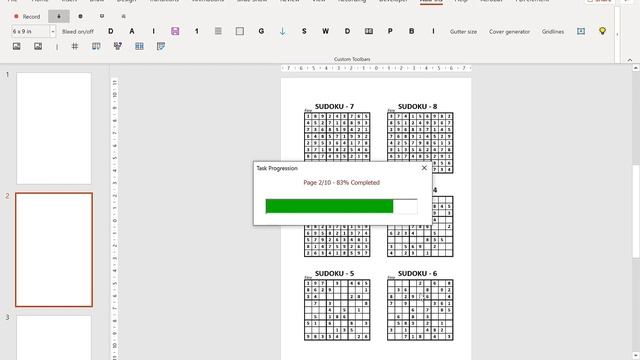Click the D button between W and the book icon
The width and height of the screenshot is (640, 360).
pyautogui.click(x=347, y=31)
